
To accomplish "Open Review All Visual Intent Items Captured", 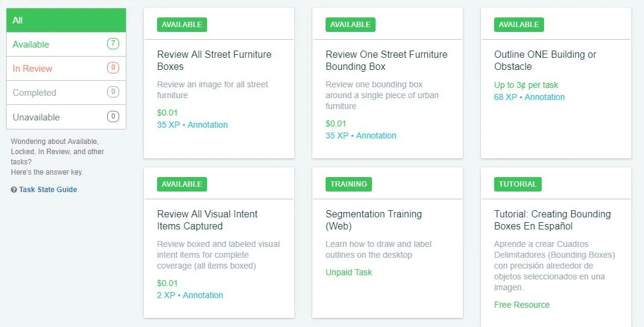I will point(207,220).
